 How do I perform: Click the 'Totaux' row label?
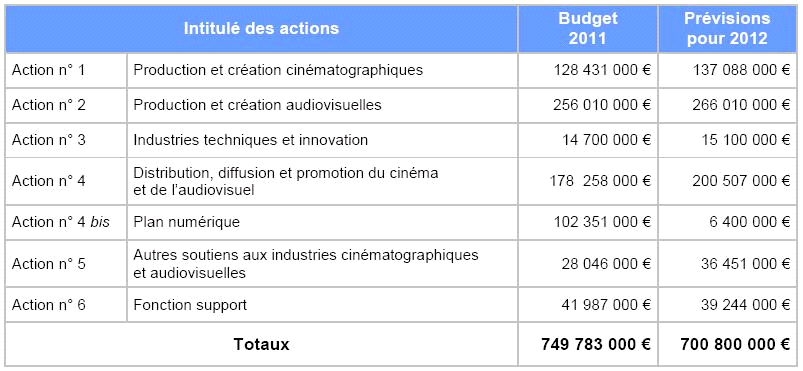pos(261,344)
